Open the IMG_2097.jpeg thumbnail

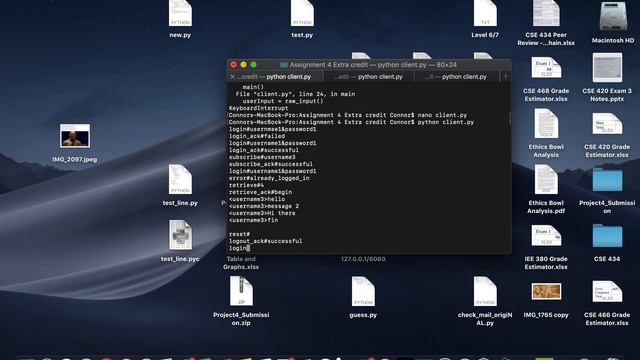click(75, 136)
